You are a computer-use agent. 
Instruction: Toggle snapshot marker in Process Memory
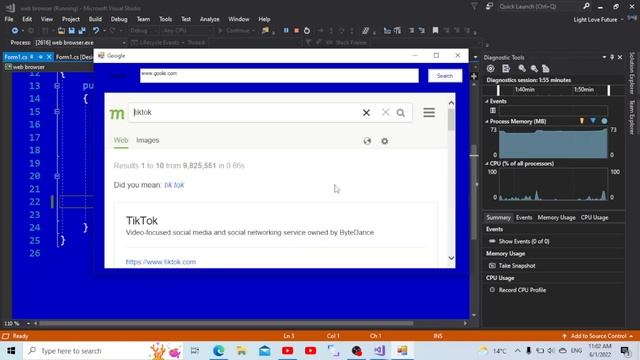click(x=593, y=121)
